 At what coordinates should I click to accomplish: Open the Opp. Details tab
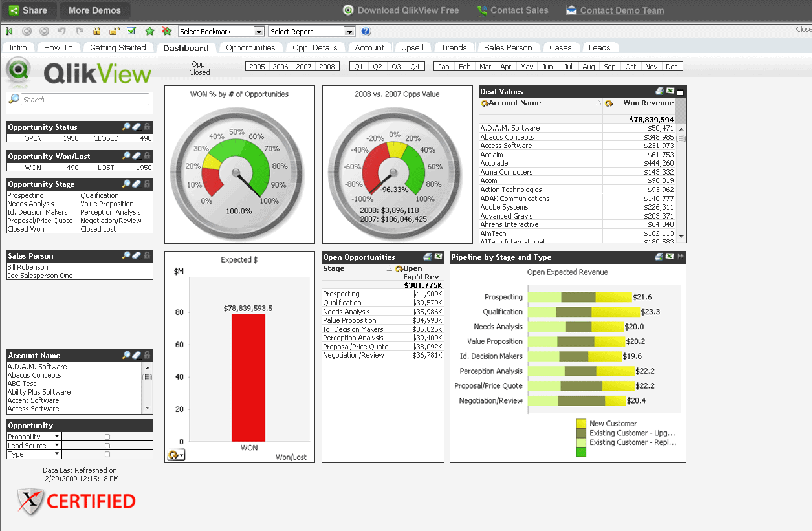point(315,47)
